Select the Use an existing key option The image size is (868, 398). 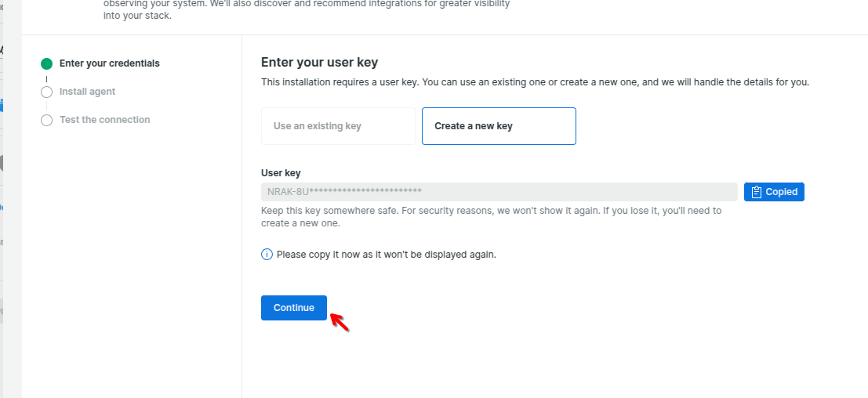point(338,126)
